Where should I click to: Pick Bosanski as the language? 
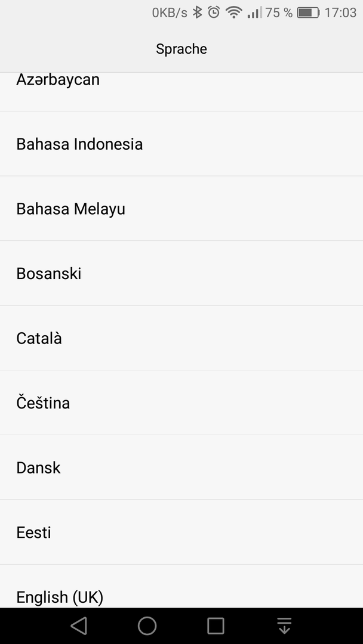pos(181,273)
